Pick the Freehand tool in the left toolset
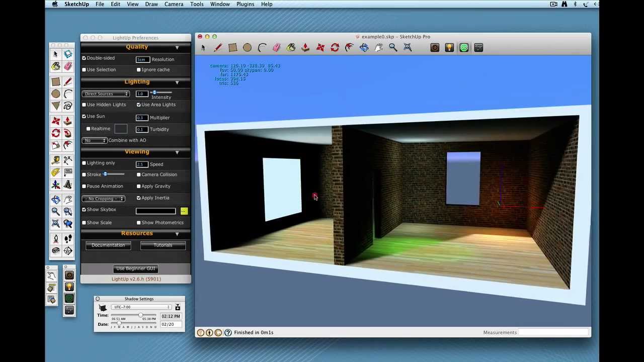Viewport: 644px width, 362px height. coord(68,106)
